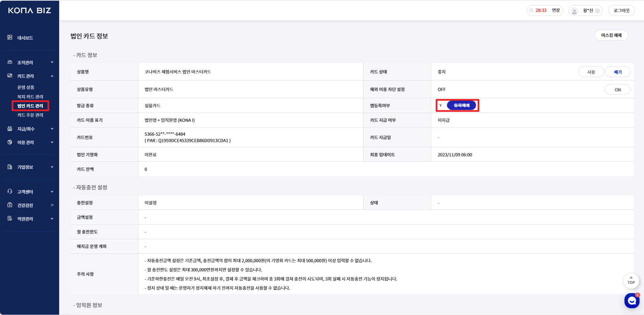Screen dimensions: 644x315
Task: Click the 카드 지급 여부 value 미지급
Action: point(444,120)
